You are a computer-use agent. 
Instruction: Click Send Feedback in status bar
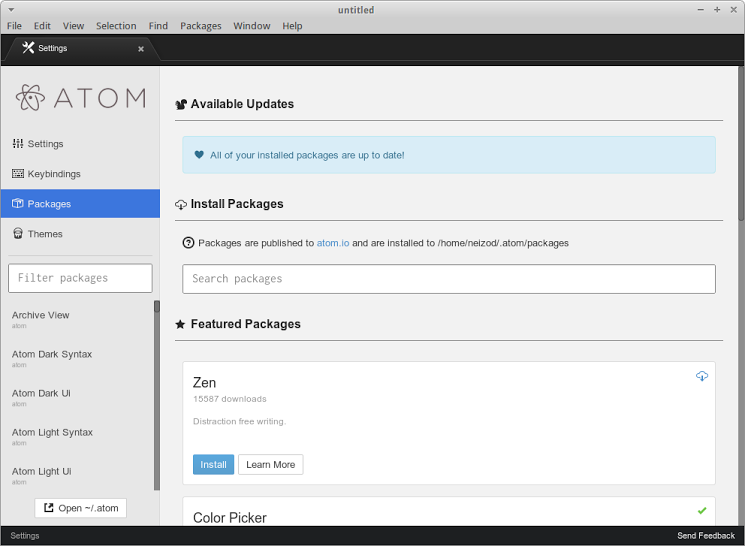[x=706, y=536]
